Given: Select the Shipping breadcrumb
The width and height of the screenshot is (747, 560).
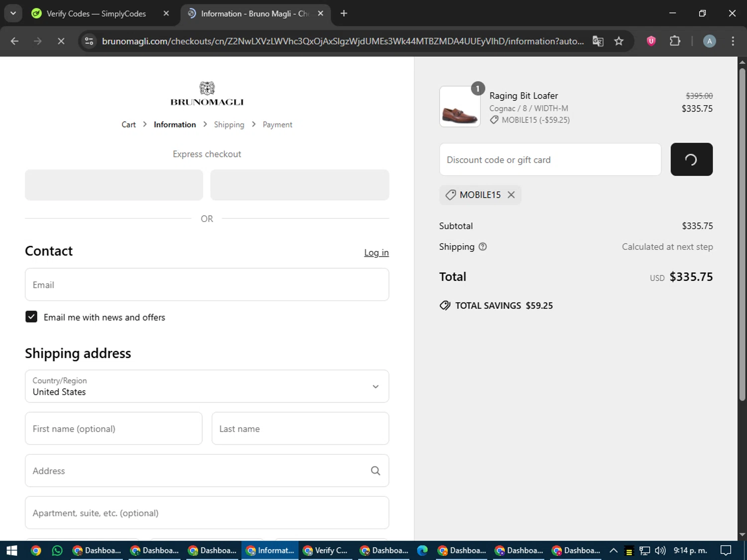Looking at the screenshot, I should tap(229, 124).
